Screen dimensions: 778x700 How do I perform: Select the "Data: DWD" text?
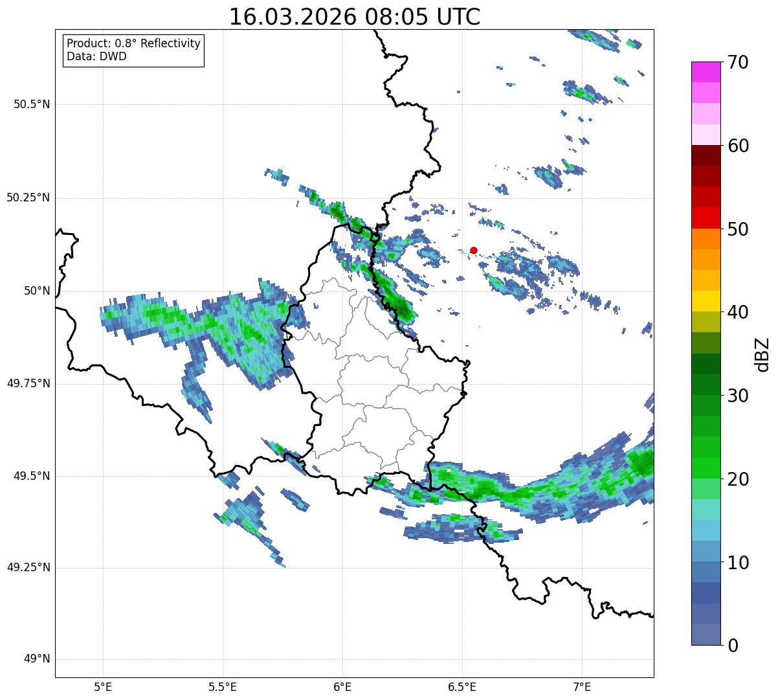tap(96, 56)
